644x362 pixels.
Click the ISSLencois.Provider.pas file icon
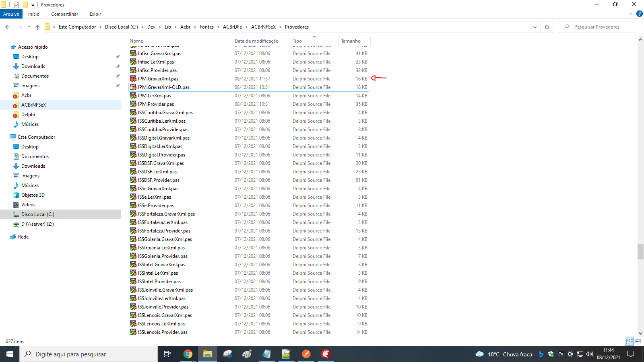click(133, 332)
